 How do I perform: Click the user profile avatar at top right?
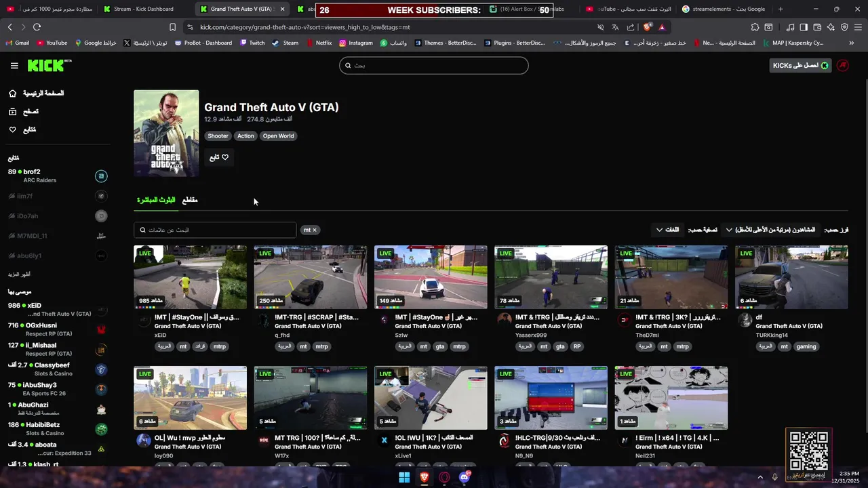coord(843,66)
